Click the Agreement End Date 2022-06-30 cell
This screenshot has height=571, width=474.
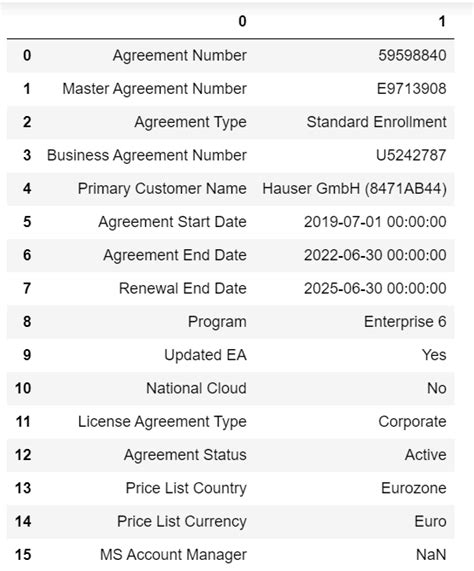375,255
